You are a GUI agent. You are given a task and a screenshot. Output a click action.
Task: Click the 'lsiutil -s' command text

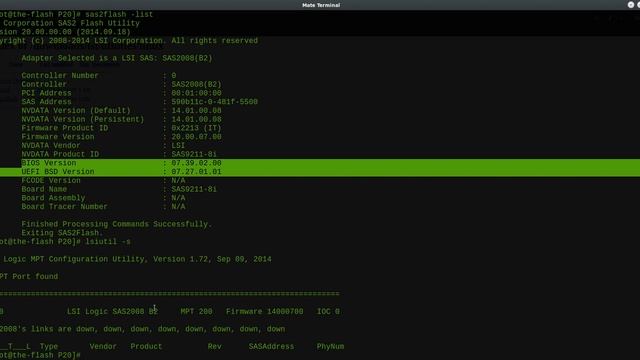(x=108, y=242)
